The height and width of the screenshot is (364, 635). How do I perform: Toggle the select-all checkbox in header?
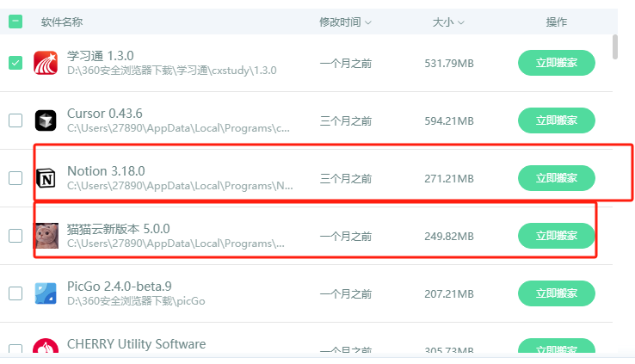[x=15, y=22]
